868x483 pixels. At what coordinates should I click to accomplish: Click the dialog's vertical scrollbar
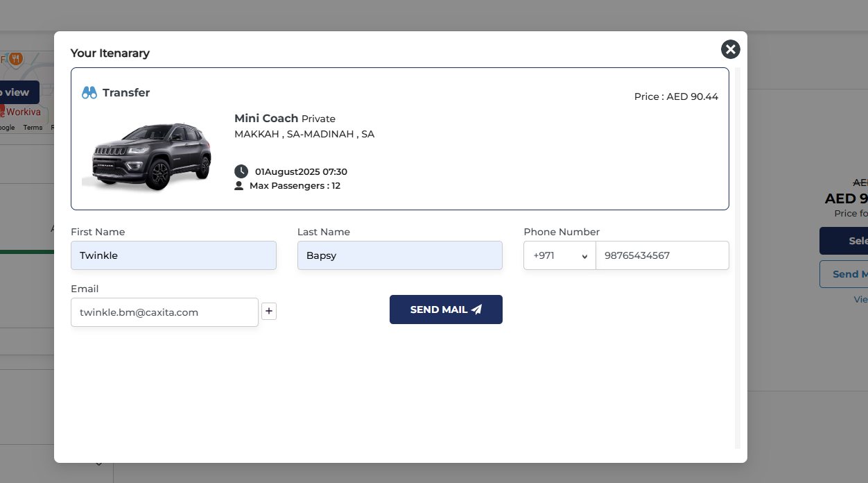pyautogui.click(x=738, y=257)
